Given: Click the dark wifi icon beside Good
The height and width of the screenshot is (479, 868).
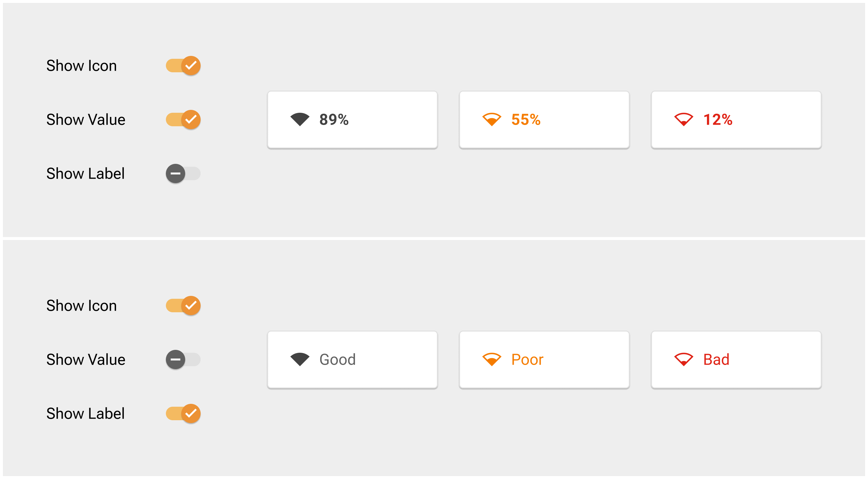Looking at the screenshot, I should pos(300,359).
